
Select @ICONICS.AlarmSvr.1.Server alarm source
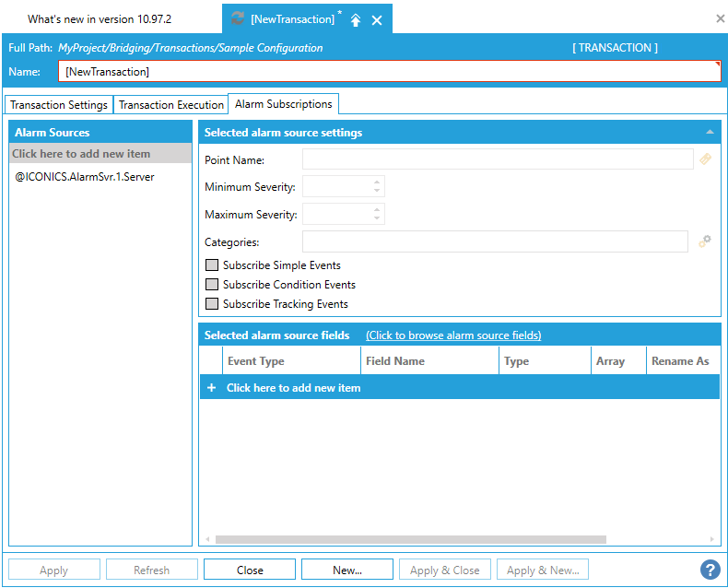85,177
